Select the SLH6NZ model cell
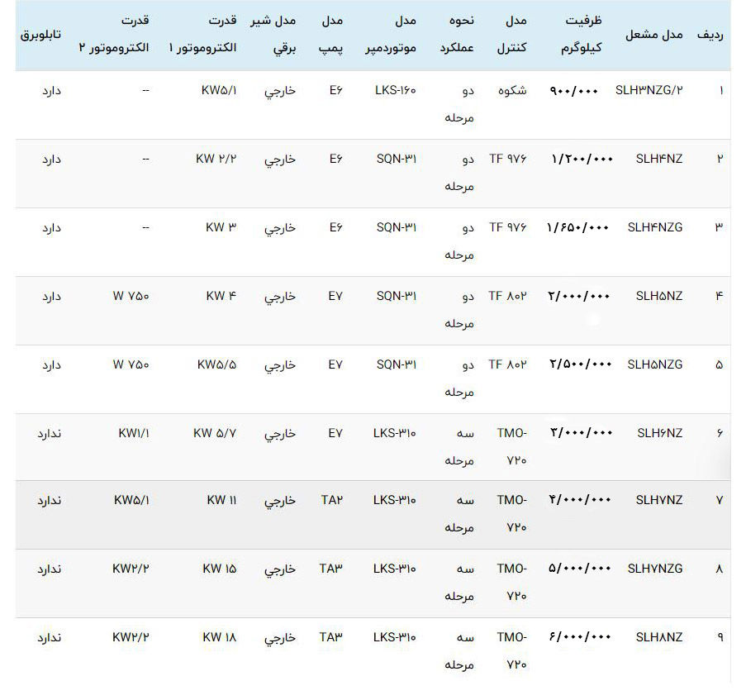This screenshot has height=700, width=746. tap(659, 432)
